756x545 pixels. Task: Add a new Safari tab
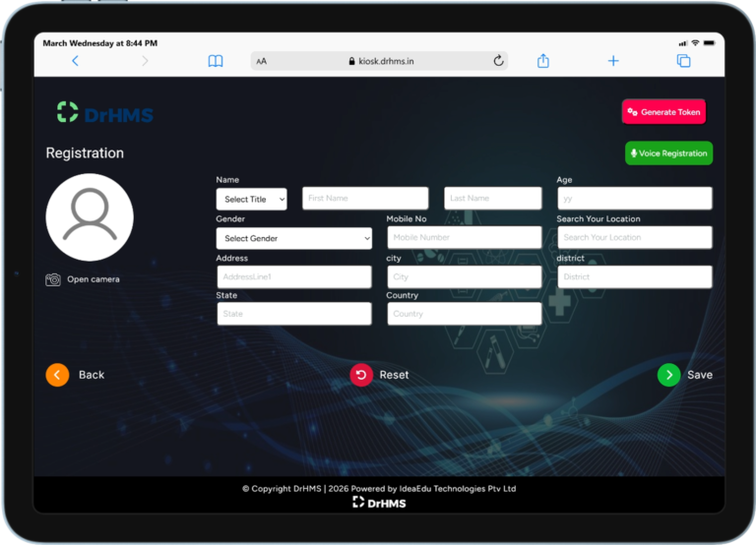613,61
